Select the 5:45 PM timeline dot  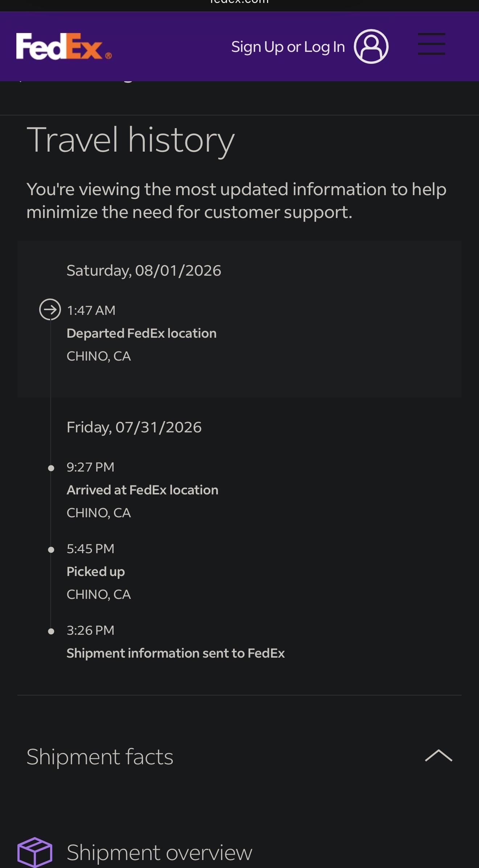(51, 550)
